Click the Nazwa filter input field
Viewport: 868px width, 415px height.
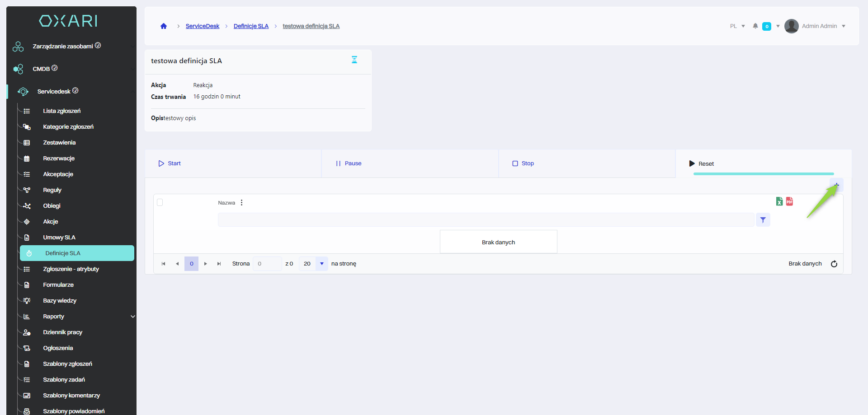click(x=486, y=220)
